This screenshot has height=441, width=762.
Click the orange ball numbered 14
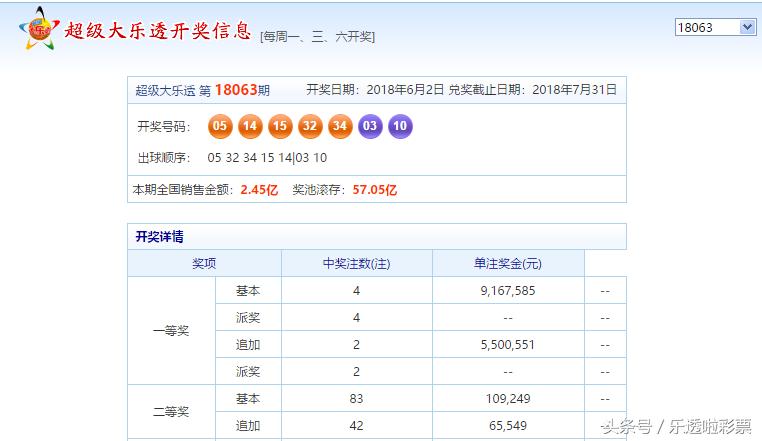point(250,126)
